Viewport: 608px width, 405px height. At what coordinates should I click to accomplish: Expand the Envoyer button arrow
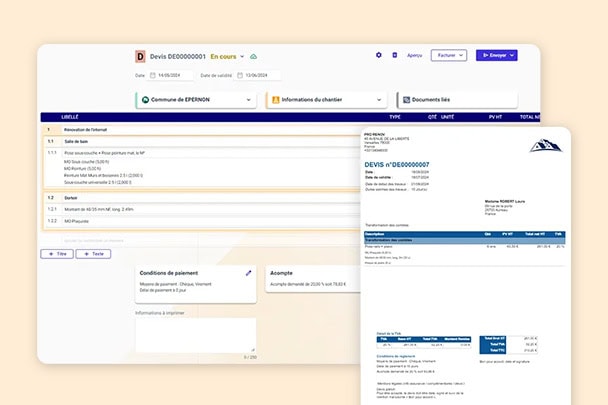tap(512, 55)
